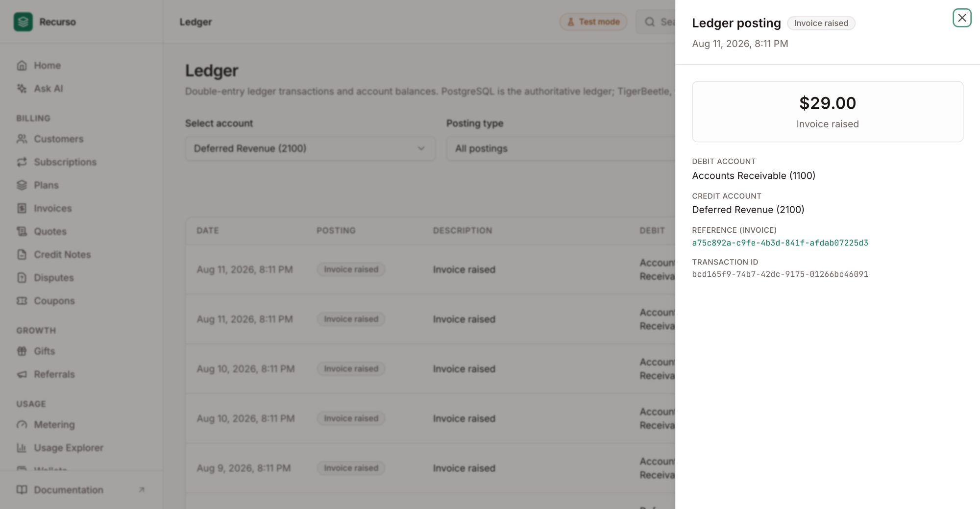Click the Ledger posting panel title
This screenshot has height=509, width=980.
(x=736, y=23)
